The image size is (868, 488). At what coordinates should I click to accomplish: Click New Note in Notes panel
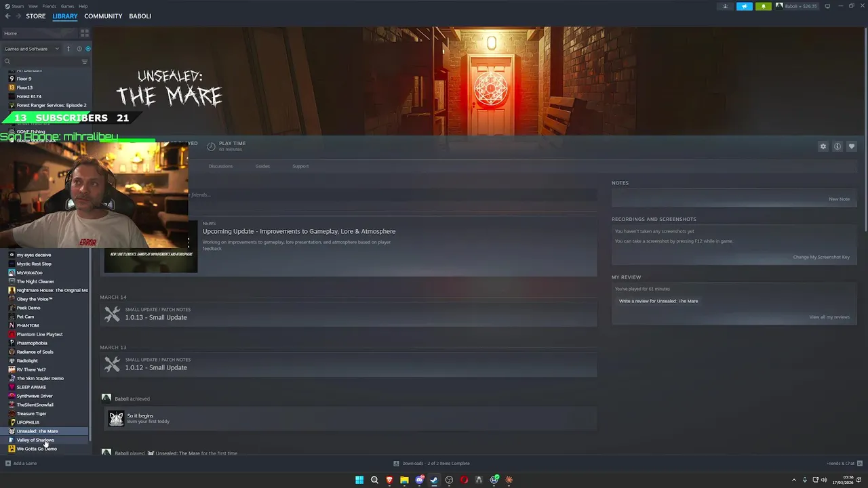click(839, 199)
